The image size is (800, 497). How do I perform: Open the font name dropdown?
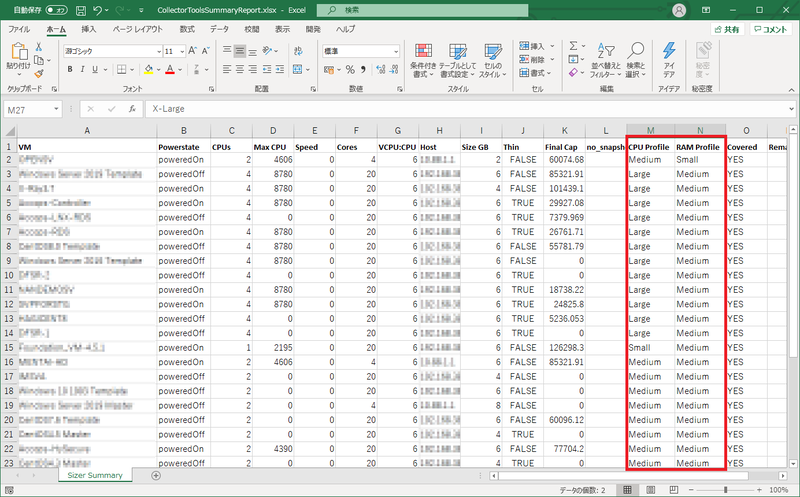pos(159,51)
